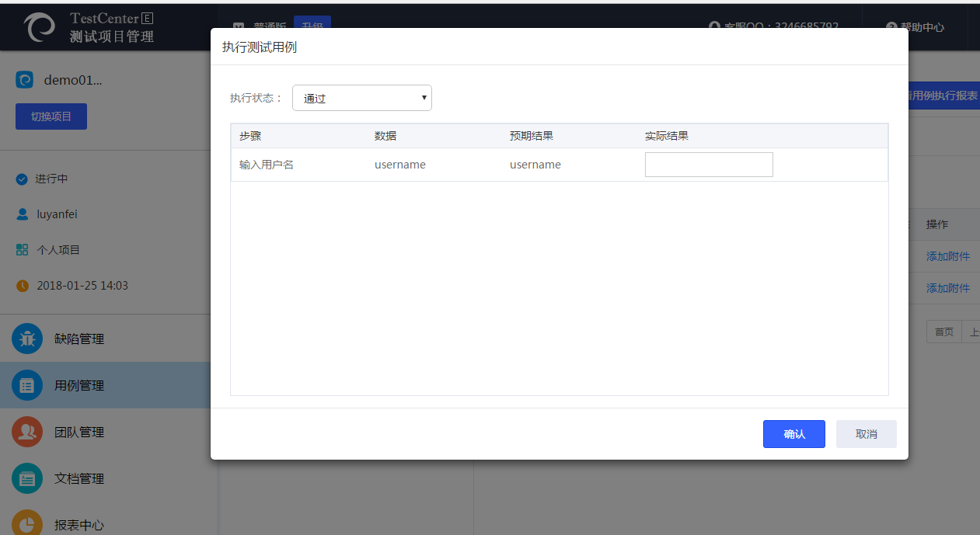Click the 帮助中心 question mark icon
The width and height of the screenshot is (980, 535).
click(891, 27)
